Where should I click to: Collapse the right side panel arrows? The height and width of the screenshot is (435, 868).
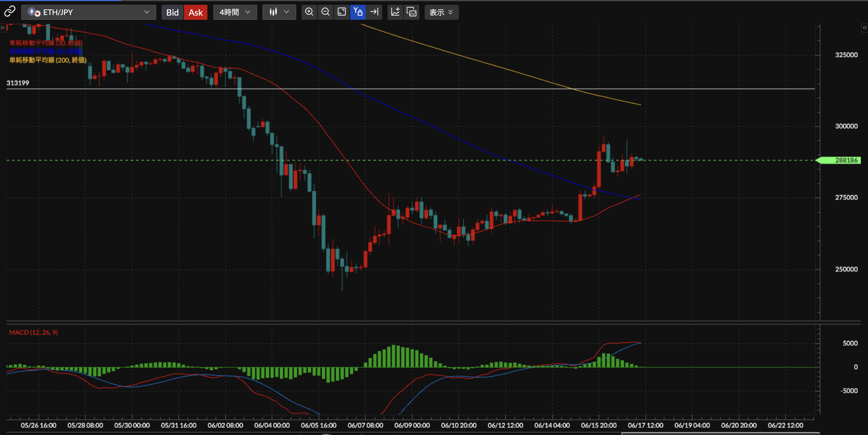pyautogui.click(x=865, y=28)
